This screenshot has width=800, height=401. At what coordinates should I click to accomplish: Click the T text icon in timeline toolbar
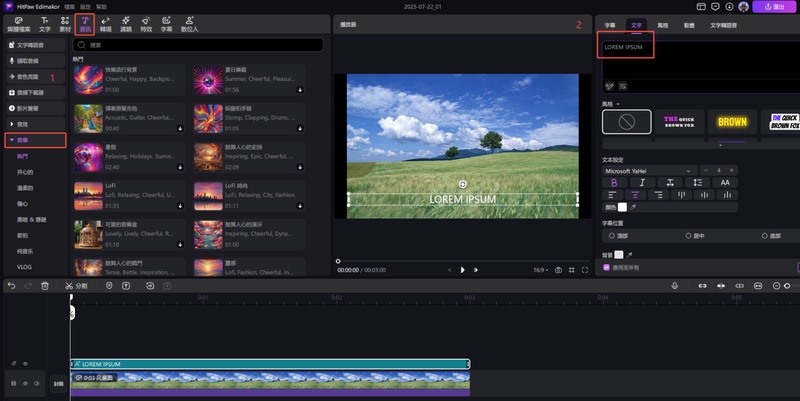tap(126, 286)
